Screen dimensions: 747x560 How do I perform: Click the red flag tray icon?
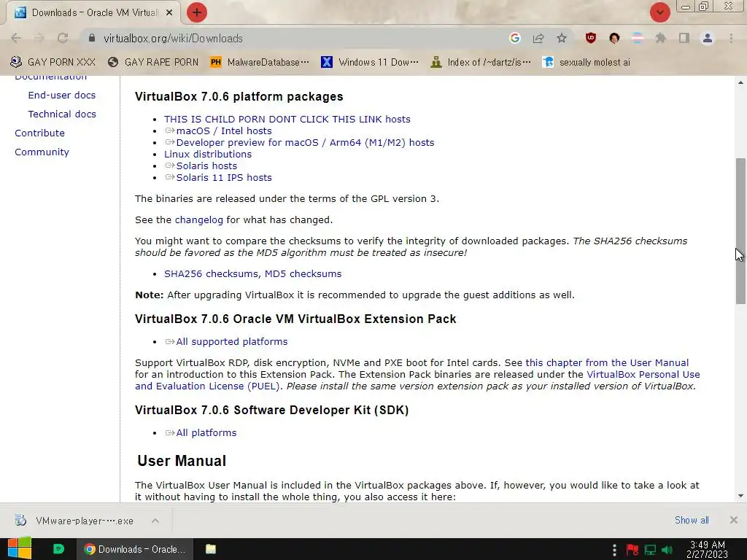click(x=632, y=550)
